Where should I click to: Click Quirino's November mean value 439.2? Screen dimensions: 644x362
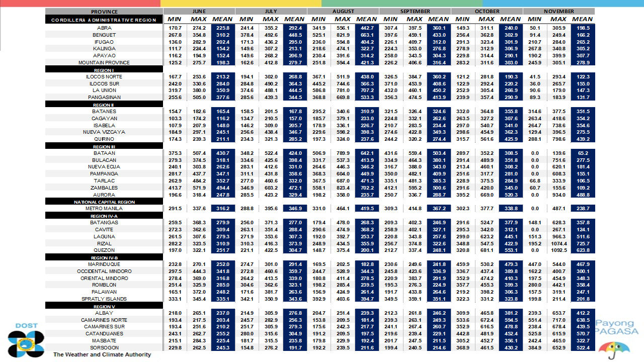click(x=583, y=139)
